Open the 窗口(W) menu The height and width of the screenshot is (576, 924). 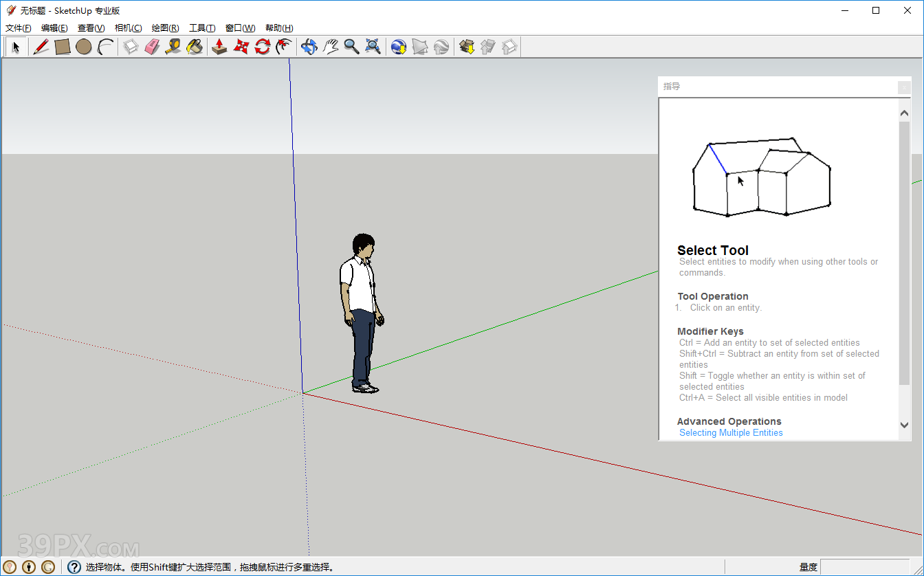click(x=239, y=27)
